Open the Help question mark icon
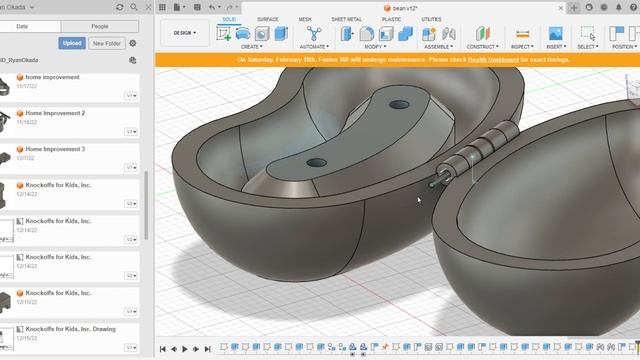 coord(633,7)
